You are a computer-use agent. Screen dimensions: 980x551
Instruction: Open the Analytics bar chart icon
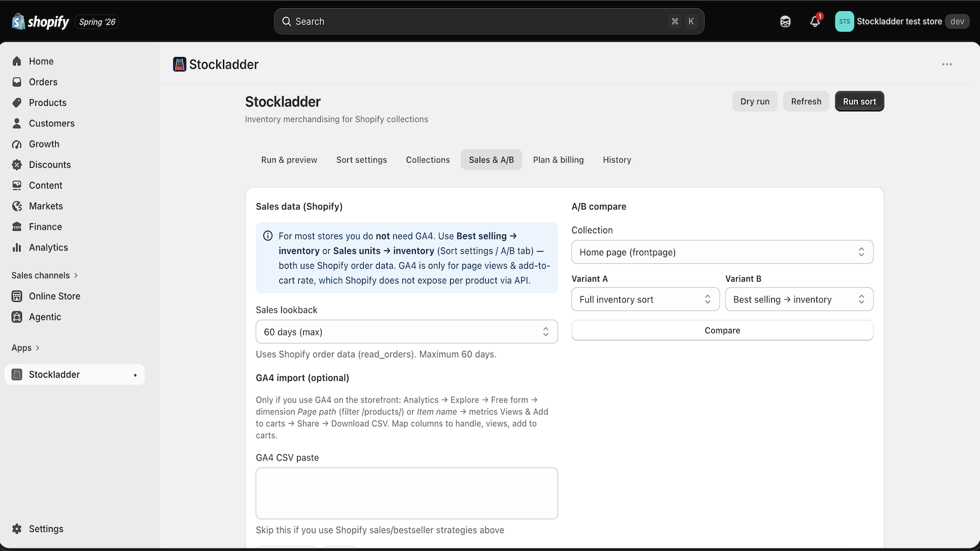point(17,247)
